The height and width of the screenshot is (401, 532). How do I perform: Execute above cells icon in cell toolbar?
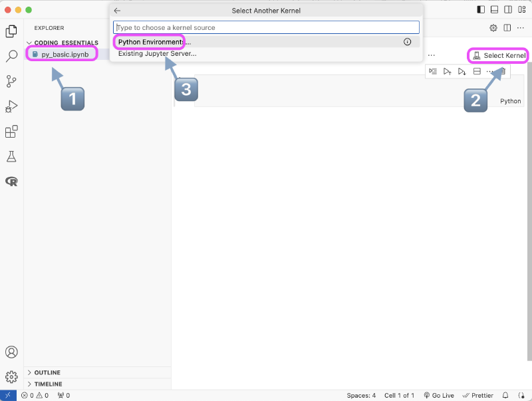click(448, 71)
